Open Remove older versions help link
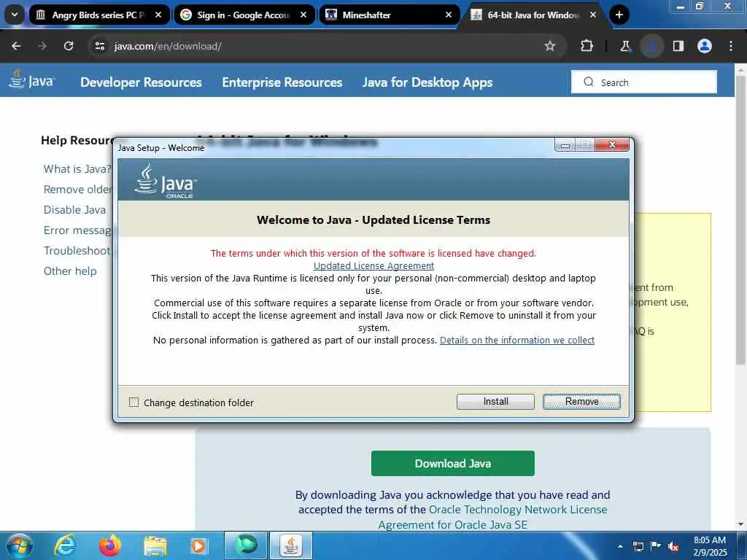Image resolution: width=747 pixels, height=560 pixels. tap(78, 190)
